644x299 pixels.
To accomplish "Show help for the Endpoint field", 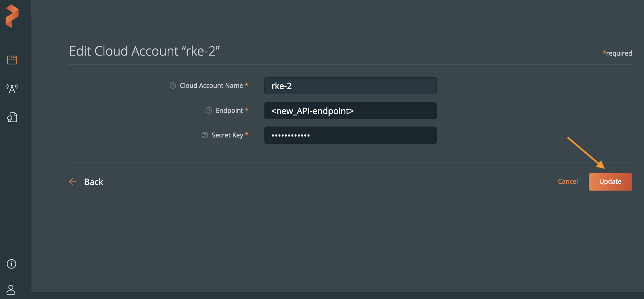I will (209, 110).
